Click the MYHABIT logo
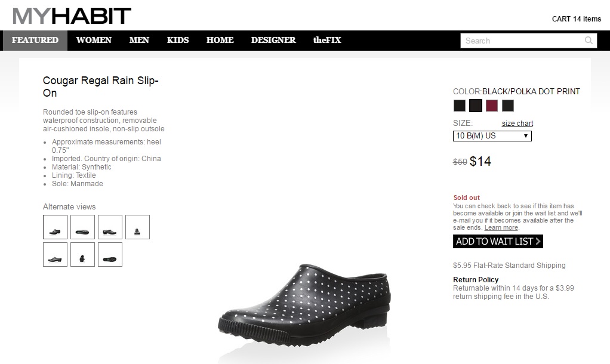610x364 pixels. coord(72,16)
